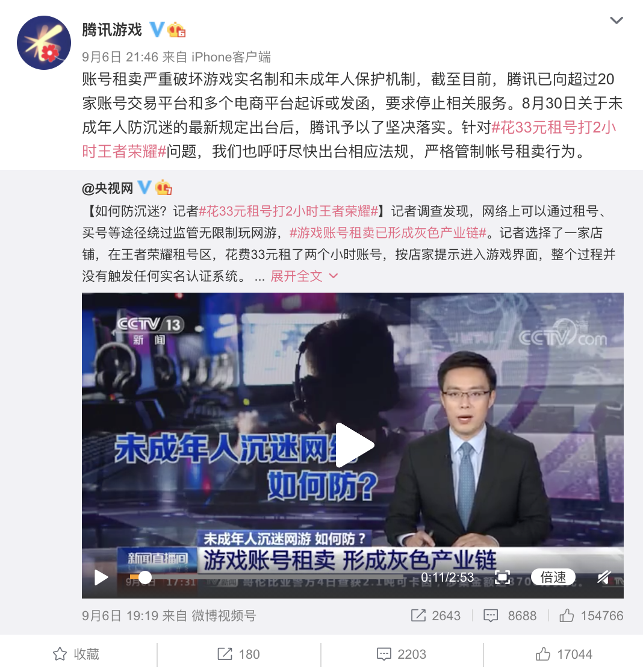
Task: Toggle the video mute icon
Action: click(x=604, y=577)
